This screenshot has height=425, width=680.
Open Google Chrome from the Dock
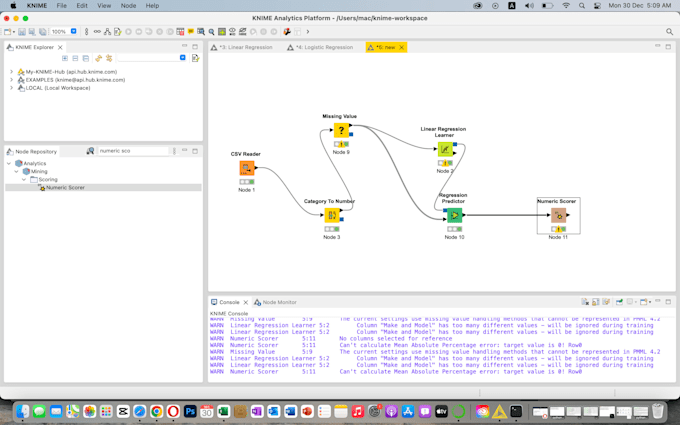(157, 411)
